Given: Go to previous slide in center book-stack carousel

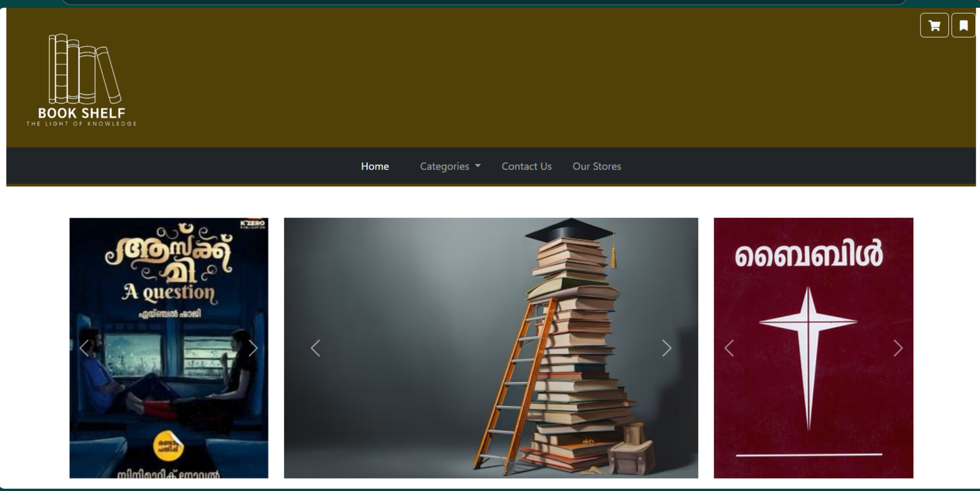Looking at the screenshot, I should (x=315, y=348).
